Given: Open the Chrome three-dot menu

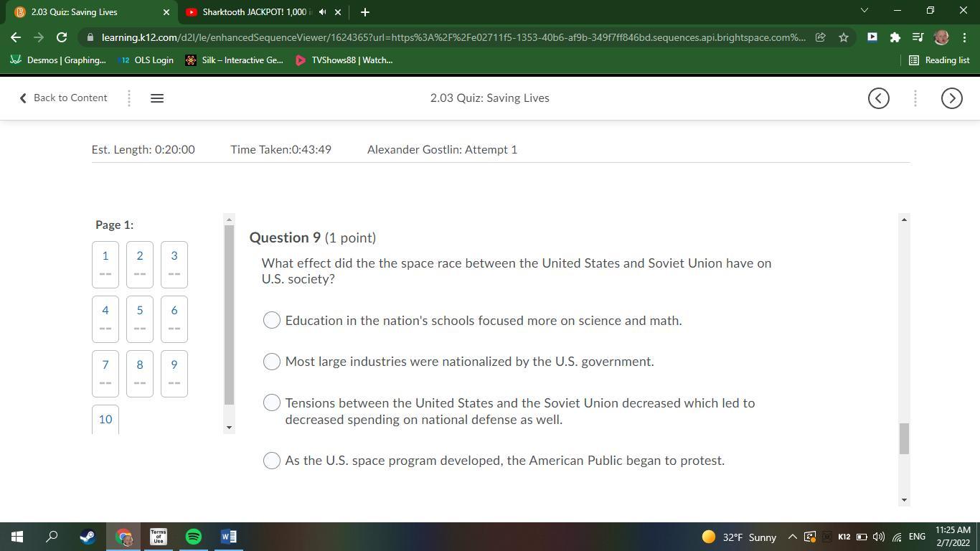Looking at the screenshot, I should tap(963, 37).
